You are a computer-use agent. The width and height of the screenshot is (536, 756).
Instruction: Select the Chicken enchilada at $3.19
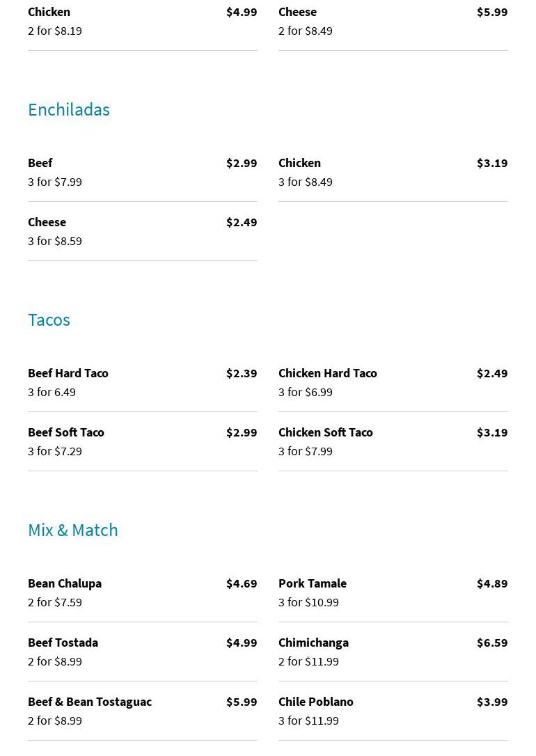point(300,163)
